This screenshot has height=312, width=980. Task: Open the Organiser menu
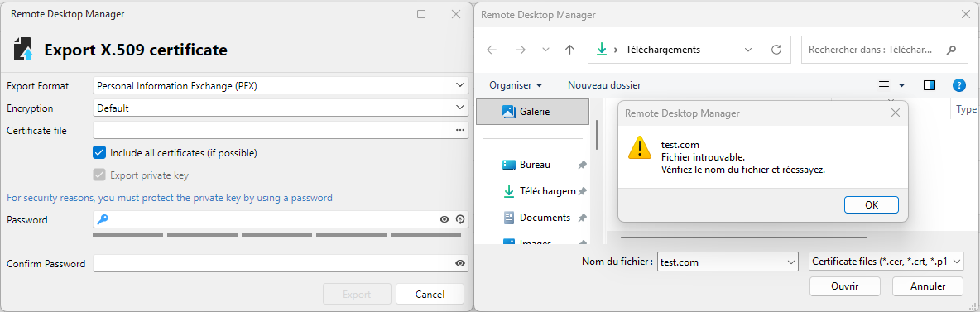click(516, 85)
